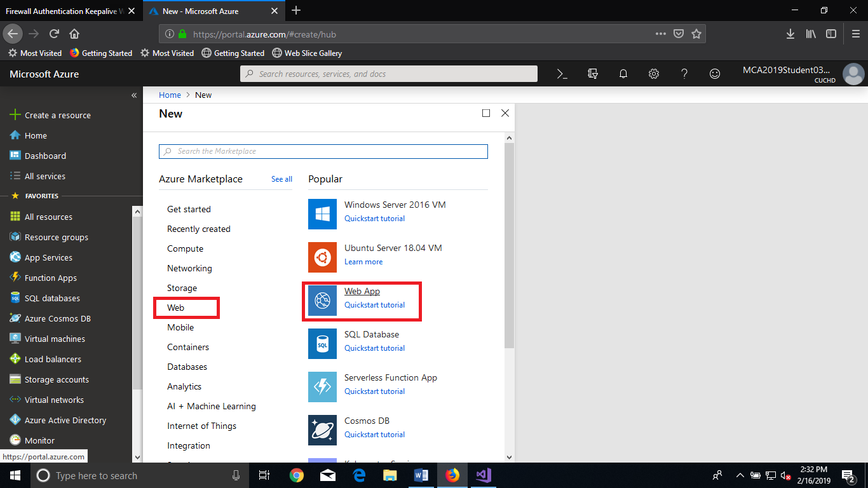Viewport: 868px width, 488px height.
Task: Open Cosmos DB Quickstart tutorial link
Action: 374,435
